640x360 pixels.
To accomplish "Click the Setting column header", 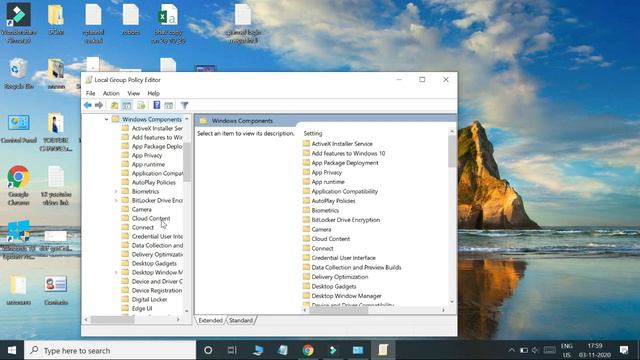I will pyautogui.click(x=313, y=133).
